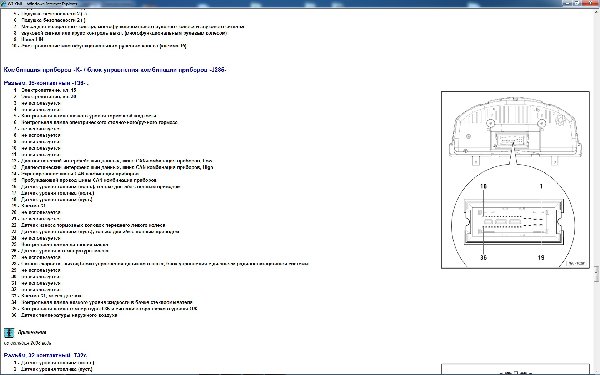
Task: Click pin label 36 in the connector diagram
Action: tap(483, 258)
